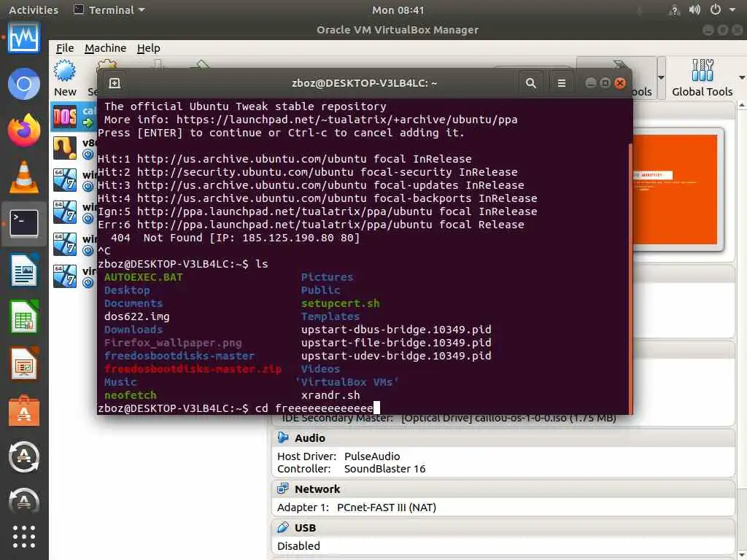Click the clock Mon 08:41
This screenshot has height=560, width=747.
click(x=398, y=10)
